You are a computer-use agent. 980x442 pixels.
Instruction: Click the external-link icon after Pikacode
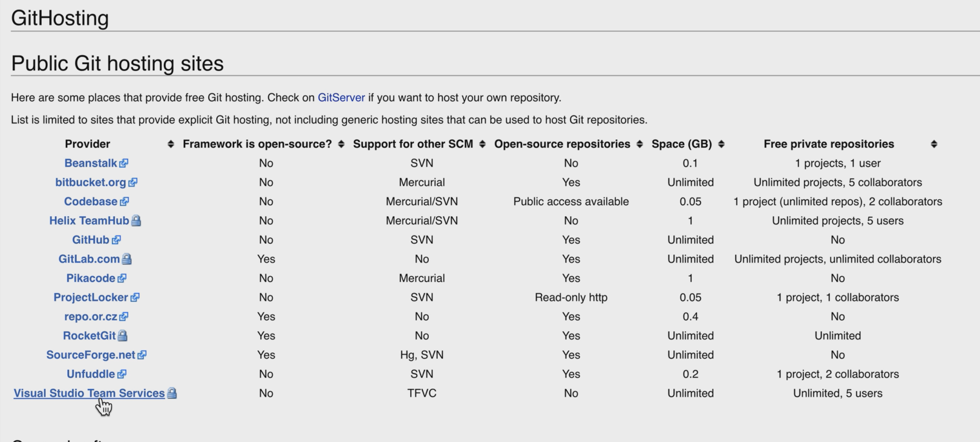click(x=122, y=278)
